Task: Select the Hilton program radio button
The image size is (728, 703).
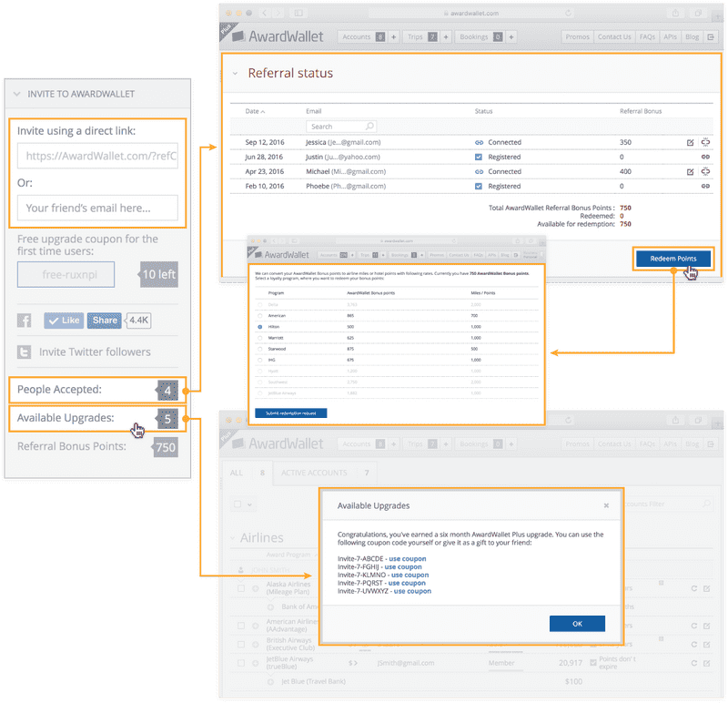Action: pyautogui.click(x=259, y=327)
